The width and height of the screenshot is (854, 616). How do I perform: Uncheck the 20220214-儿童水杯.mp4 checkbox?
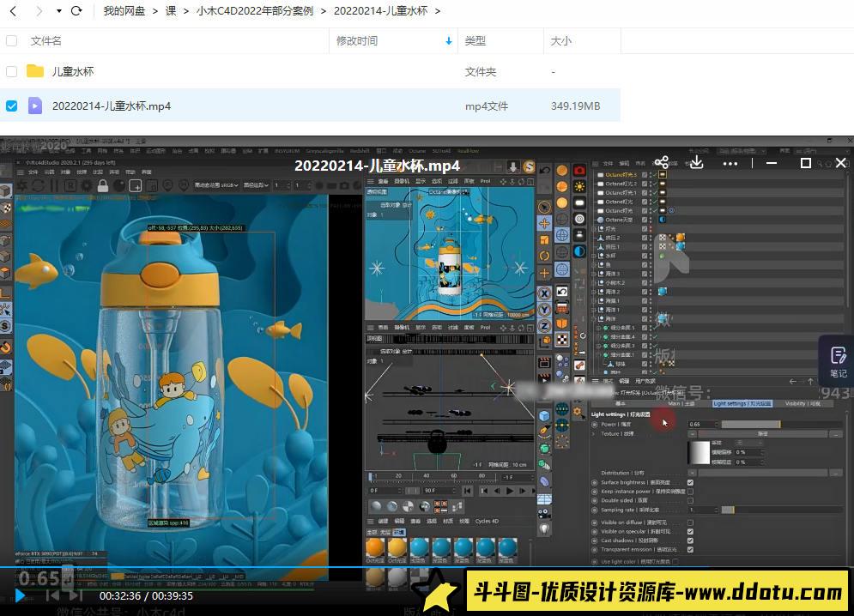pyautogui.click(x=11, y=106)
